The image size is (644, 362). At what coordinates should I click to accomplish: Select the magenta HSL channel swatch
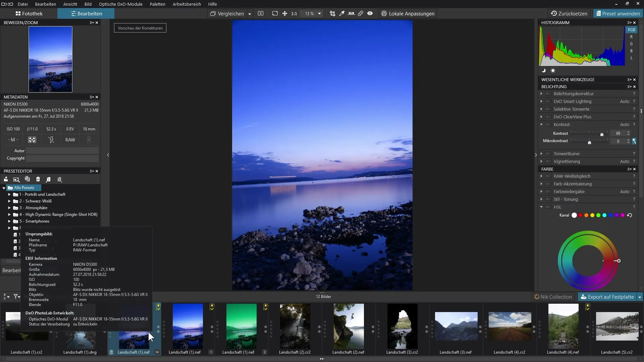click(x=623, y=216)
